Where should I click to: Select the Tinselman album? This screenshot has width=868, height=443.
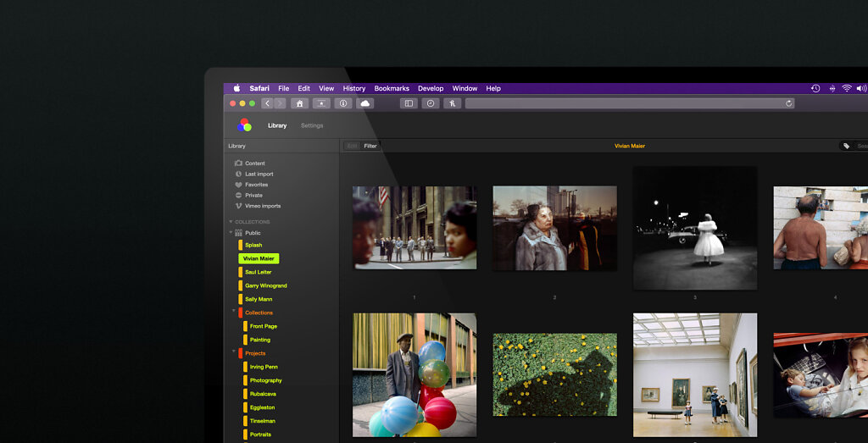pyautogui.click(x=263, y=421)
